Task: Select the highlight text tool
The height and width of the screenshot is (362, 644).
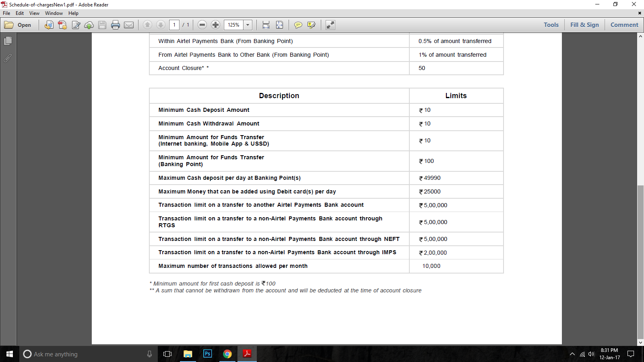Action: point(311,25)
